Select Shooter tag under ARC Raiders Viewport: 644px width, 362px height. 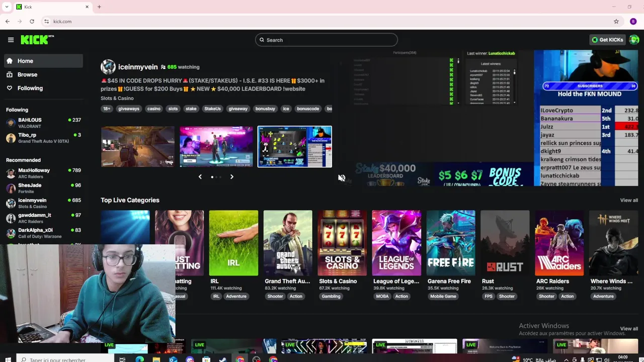547,296
